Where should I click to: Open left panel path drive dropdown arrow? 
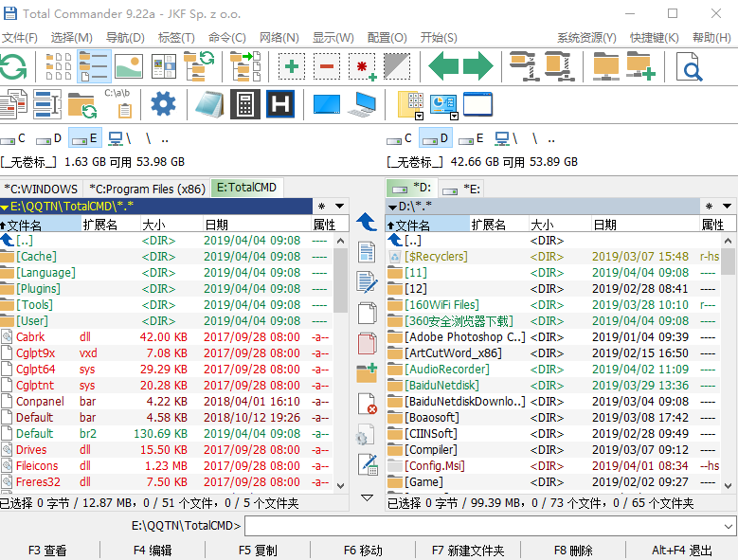(x=5, y=207)
